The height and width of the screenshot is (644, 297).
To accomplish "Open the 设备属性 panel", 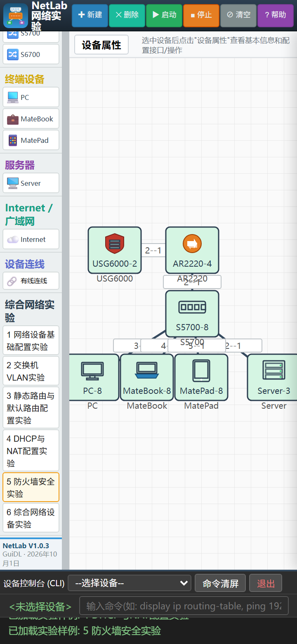I will (x=101, y=45).
